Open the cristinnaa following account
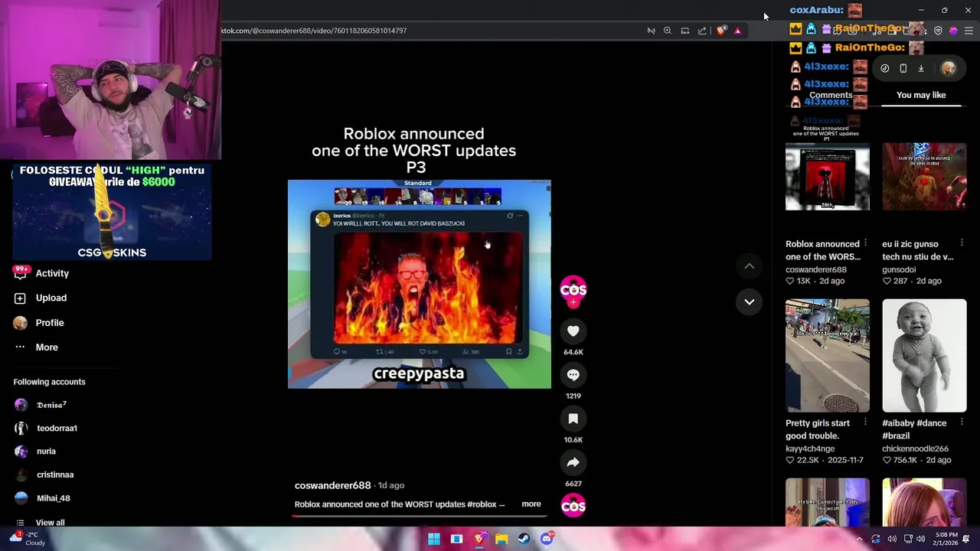The width and height of the screenshot is (980, 551). [x=55, y=474]
